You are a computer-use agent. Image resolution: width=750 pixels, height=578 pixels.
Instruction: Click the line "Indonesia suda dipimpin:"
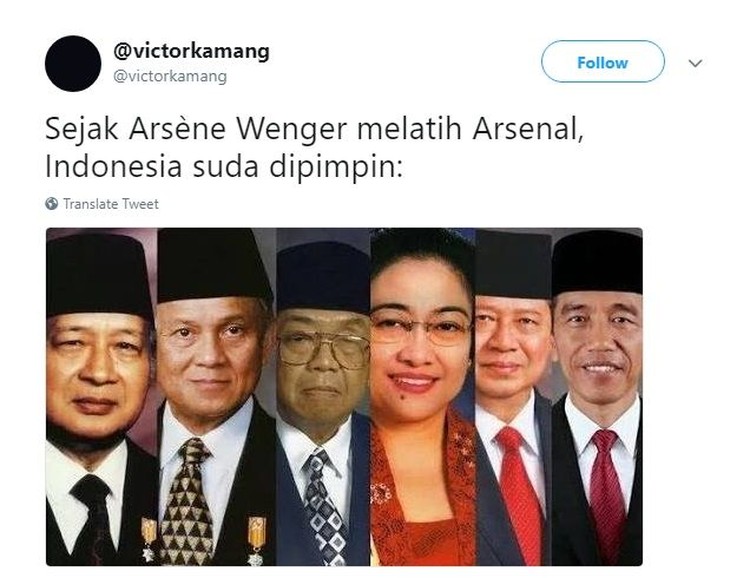224,167
